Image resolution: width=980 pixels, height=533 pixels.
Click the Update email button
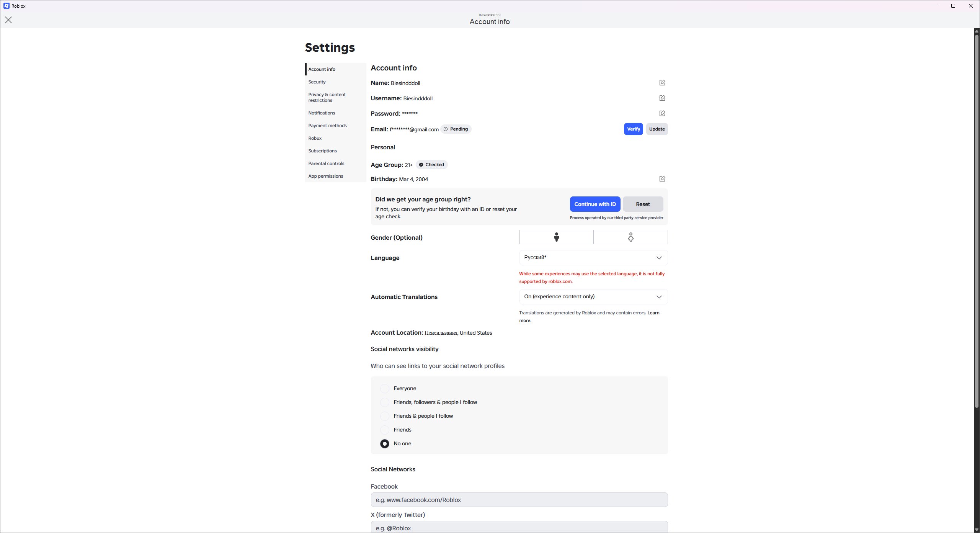(657, 129)
